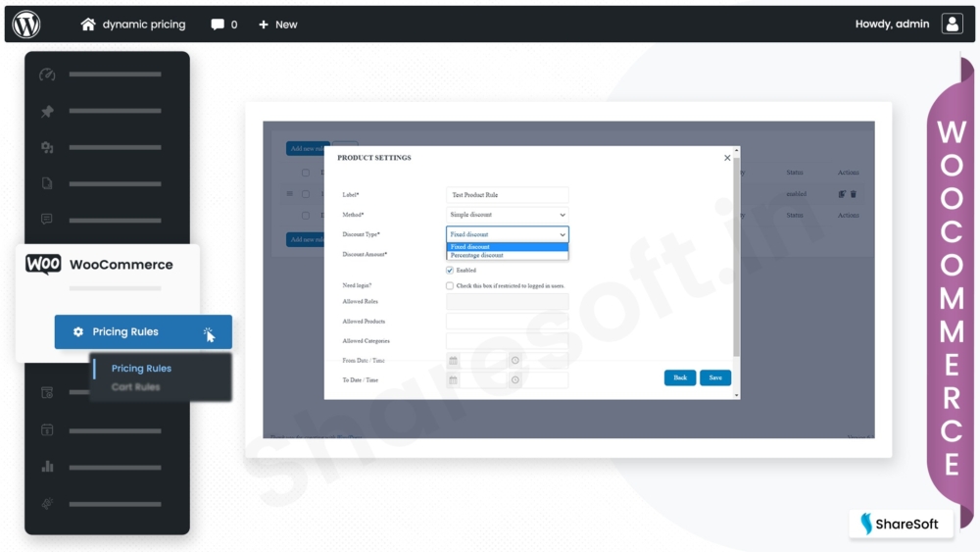980x552 pixels.
Task: Click the From Date clock icon
Action: click(x=515, y=361)
